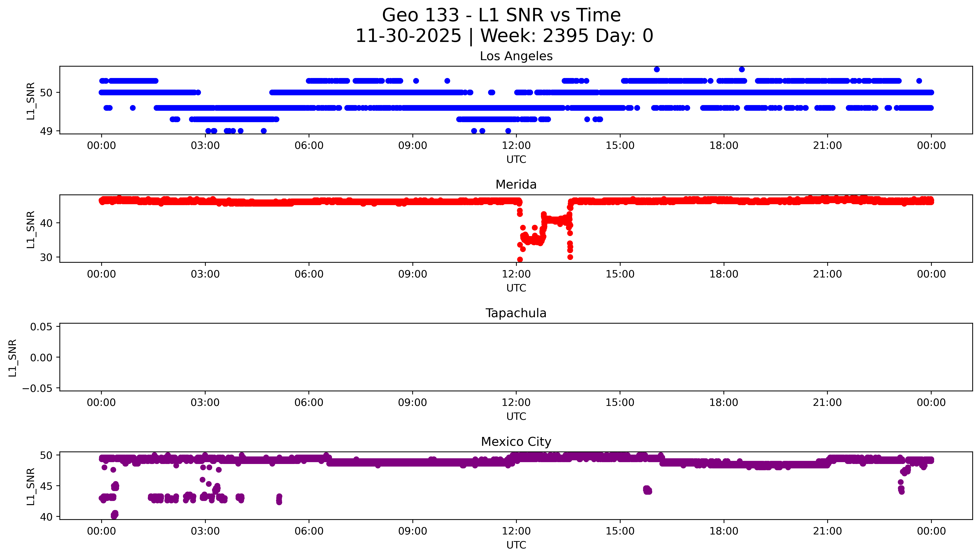Click the purple cluster near 15:45 in Mexico City
980x558 pixels.
(x=647, y=490)
